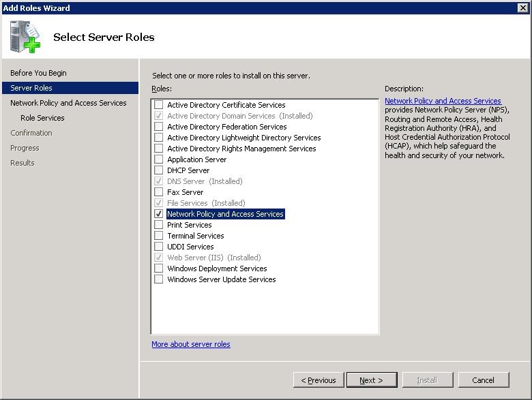Uncheck Network Policy and Access Services checkbox
This screenshot has width=532, height=400.
(158, 214)
